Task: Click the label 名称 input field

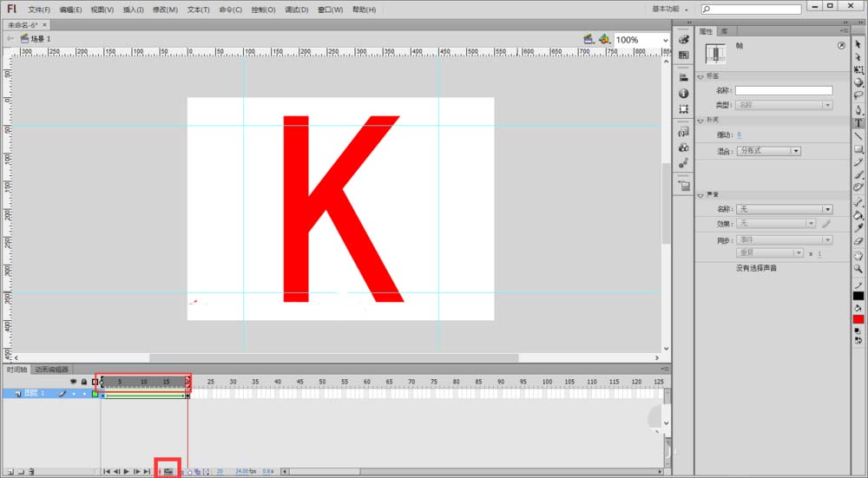Action: pyautogui.click(x=784, y=90)
